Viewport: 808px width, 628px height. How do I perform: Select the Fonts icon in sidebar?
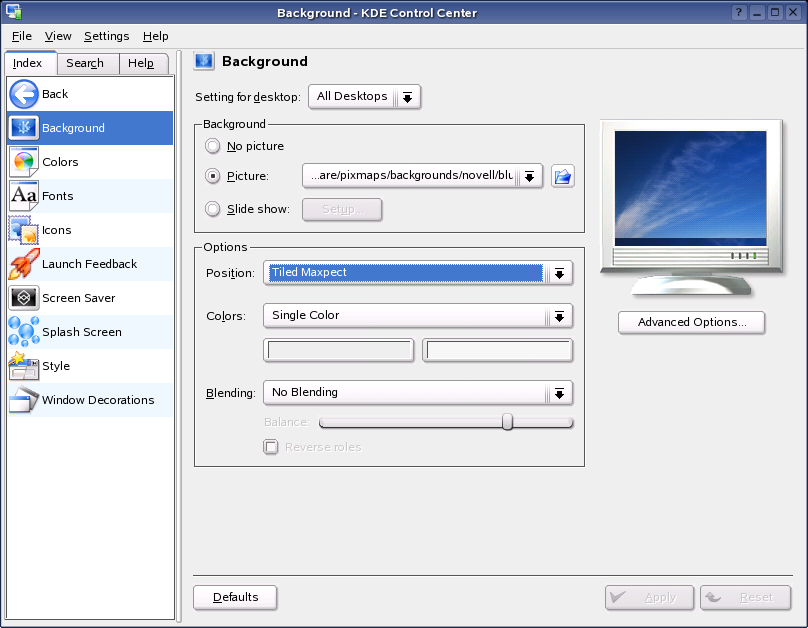[x=24, y=196]
